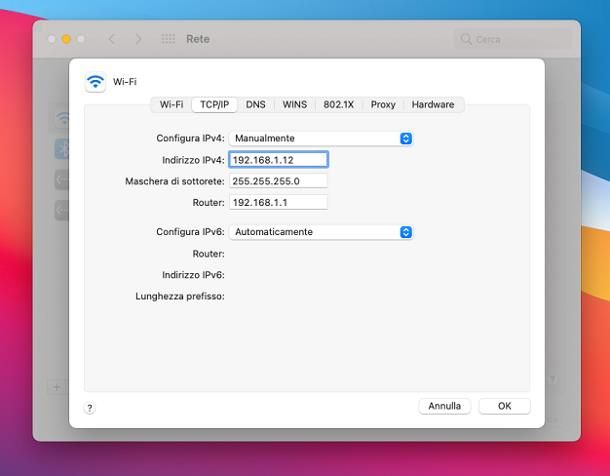Click the Indirizzo IPv6 label

coord(193,275)
